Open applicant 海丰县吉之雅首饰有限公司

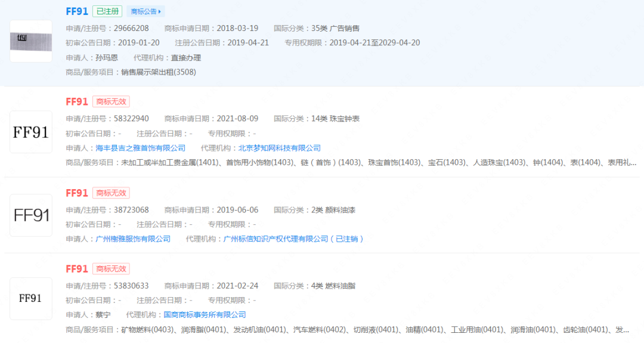click(x=141, y=148)
